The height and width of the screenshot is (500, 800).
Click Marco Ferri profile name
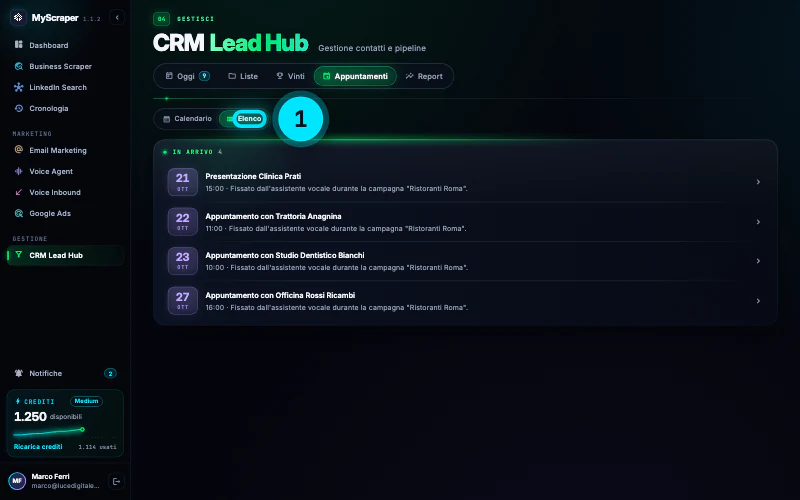coord(51,476)
